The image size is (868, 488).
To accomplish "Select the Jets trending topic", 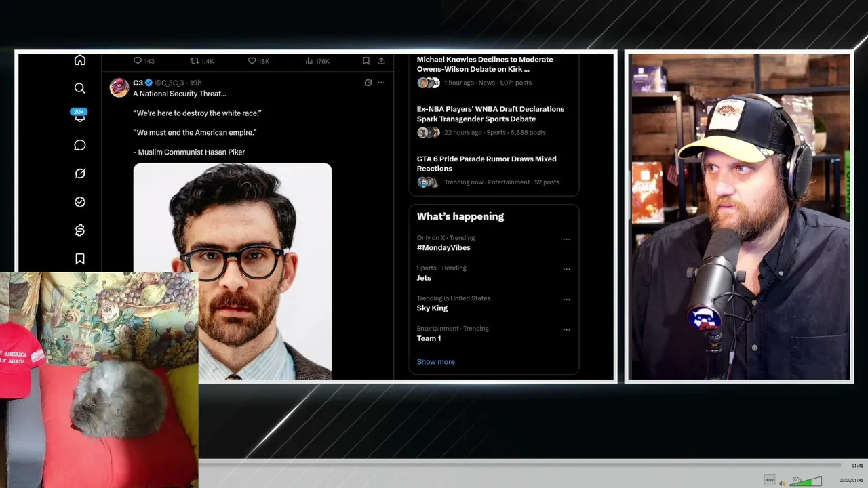I will click(424, 278).
